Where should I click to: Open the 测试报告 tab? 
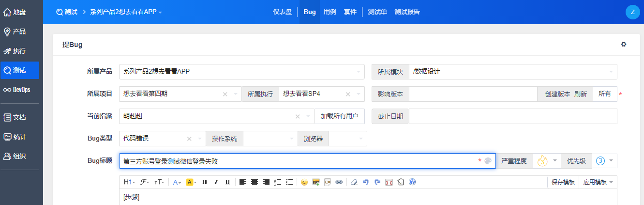point(407,12)
